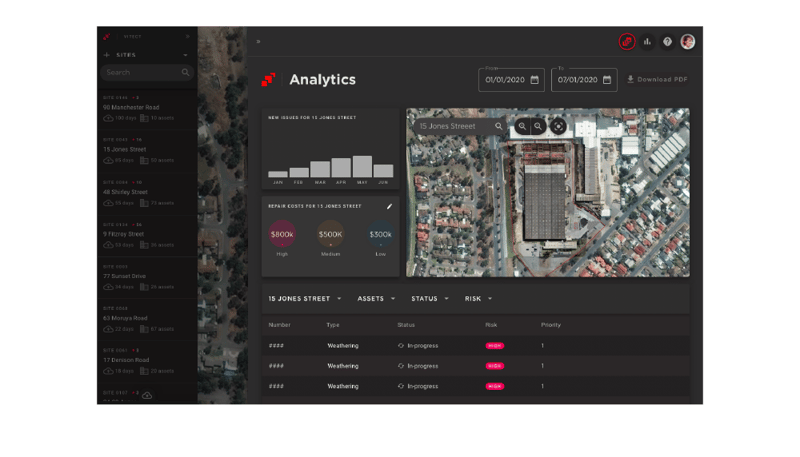Click the HIGH risk badge in the first row

tap(494, 346)
